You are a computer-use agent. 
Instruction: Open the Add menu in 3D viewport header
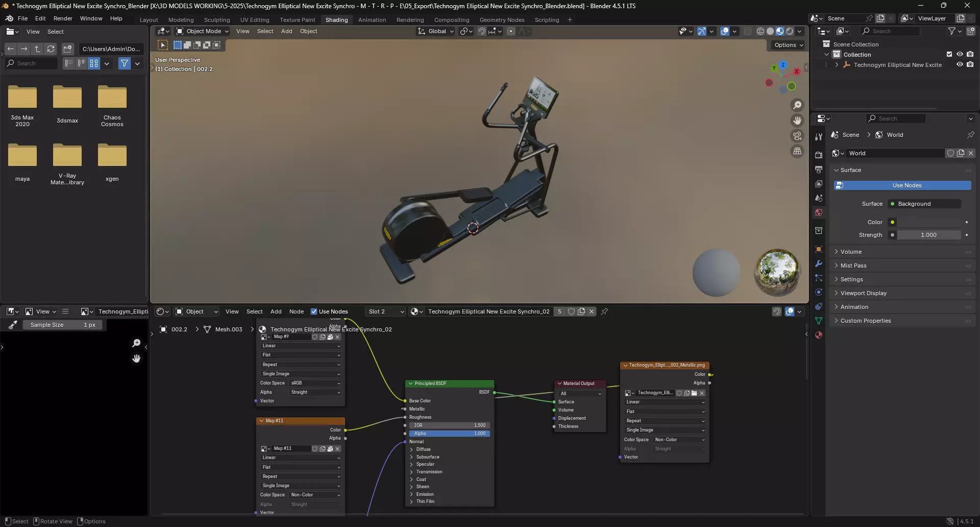point(287,31)
